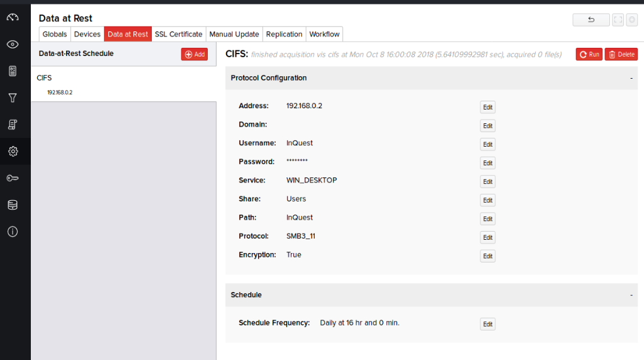Select the CIFS tree entry
644x360 pixels.
[x=44, y=78]
